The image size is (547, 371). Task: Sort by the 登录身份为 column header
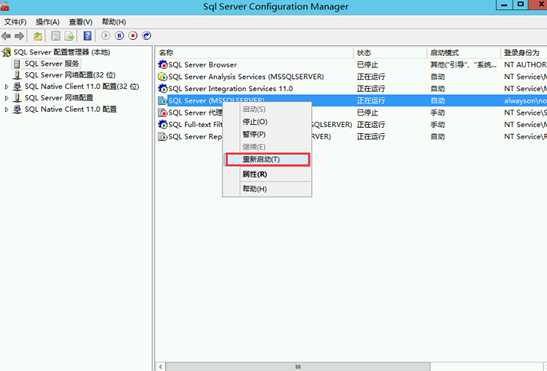coord(524,53)
